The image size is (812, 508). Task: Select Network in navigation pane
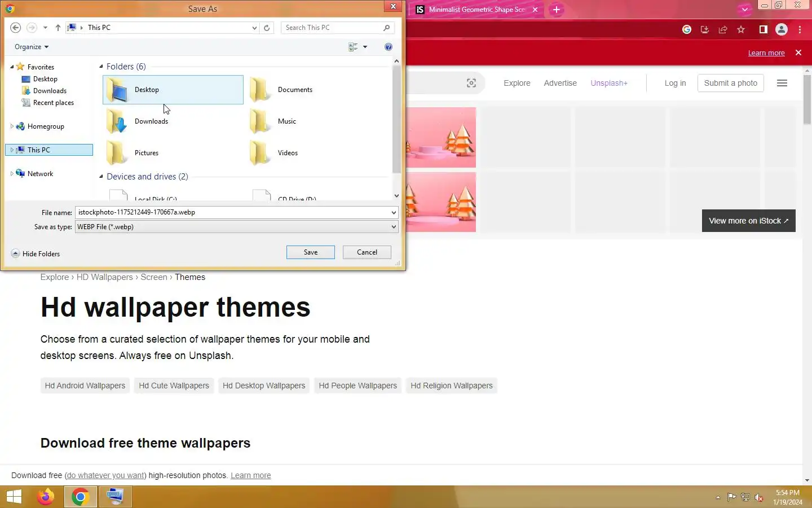coord(40,174)
